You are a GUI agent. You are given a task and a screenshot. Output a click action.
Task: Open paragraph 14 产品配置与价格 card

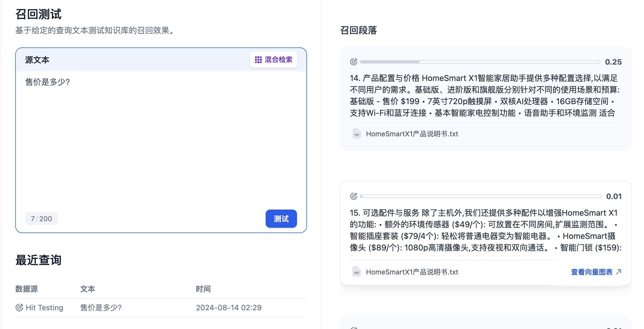tap(484, 95)
